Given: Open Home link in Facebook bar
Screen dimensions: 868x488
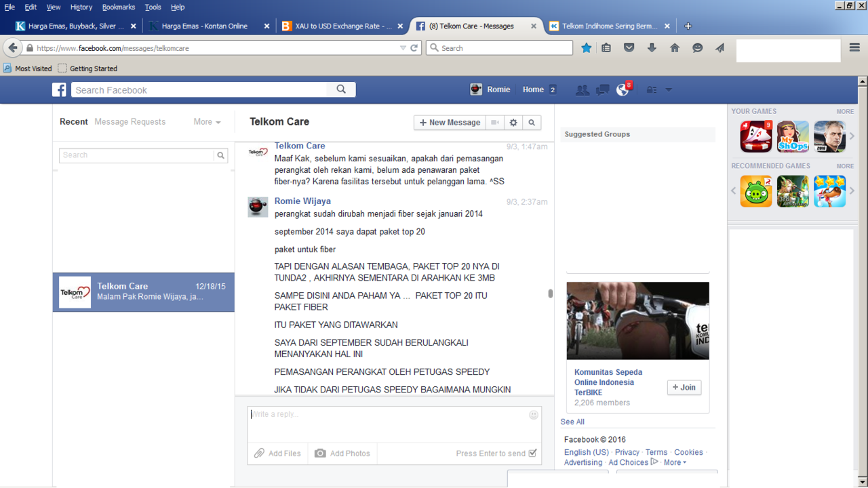Looking at the screenshot, I should point(533,89).
